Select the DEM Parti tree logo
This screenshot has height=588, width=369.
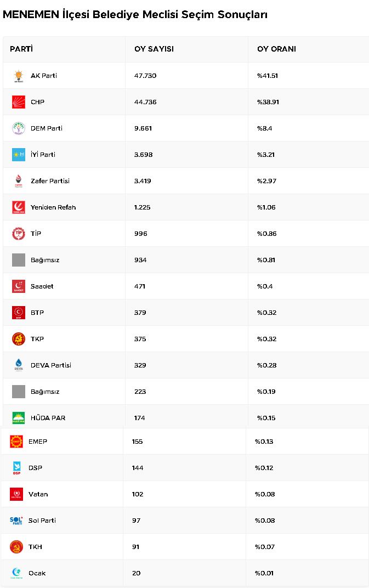[19, 128]
